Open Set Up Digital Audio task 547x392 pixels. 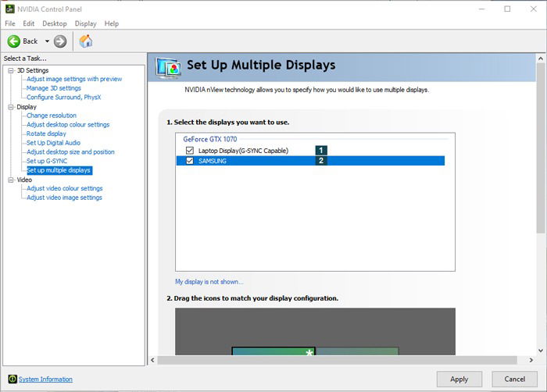tap(53, 143)
